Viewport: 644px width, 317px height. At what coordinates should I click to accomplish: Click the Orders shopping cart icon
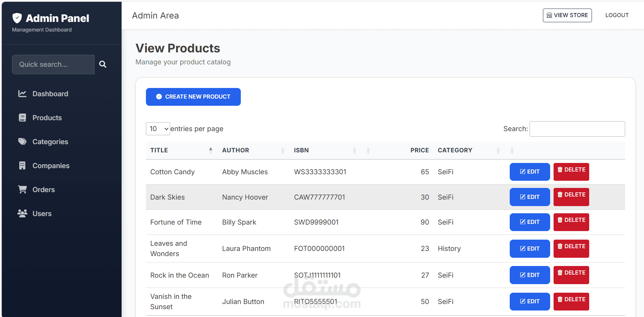22,189
